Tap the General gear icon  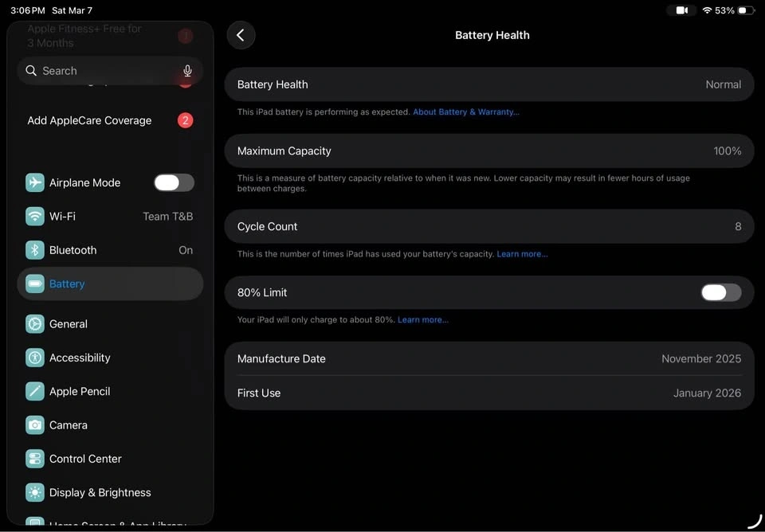point(35,324)
